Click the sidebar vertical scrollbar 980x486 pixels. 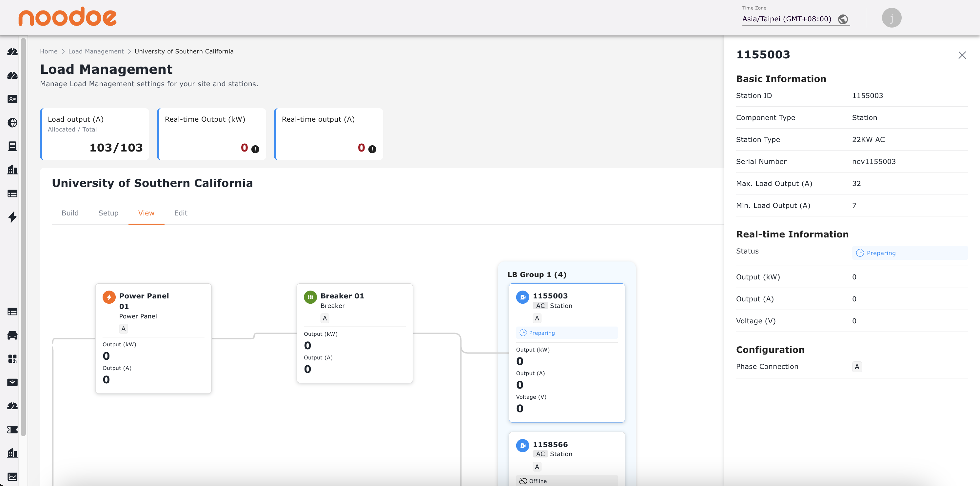23,236
